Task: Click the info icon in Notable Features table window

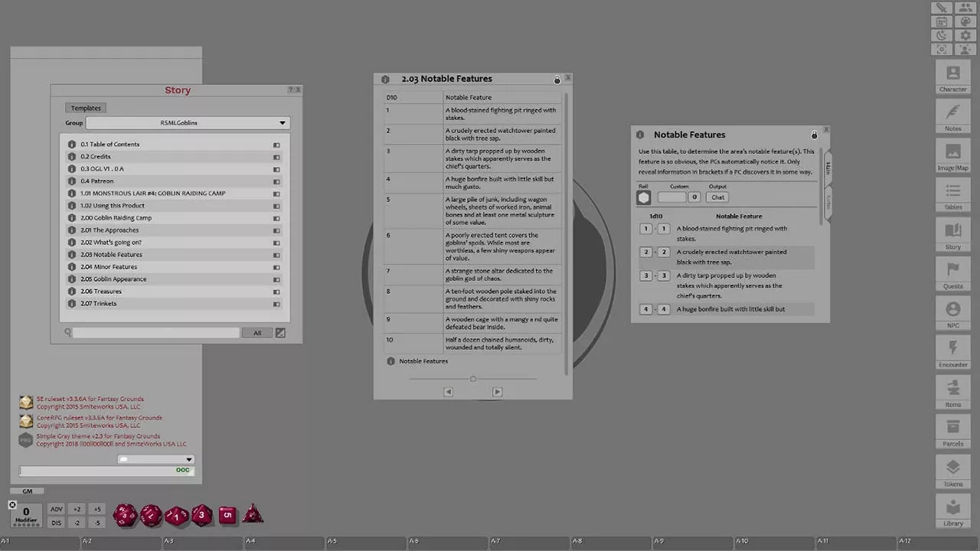Action: 640,135
